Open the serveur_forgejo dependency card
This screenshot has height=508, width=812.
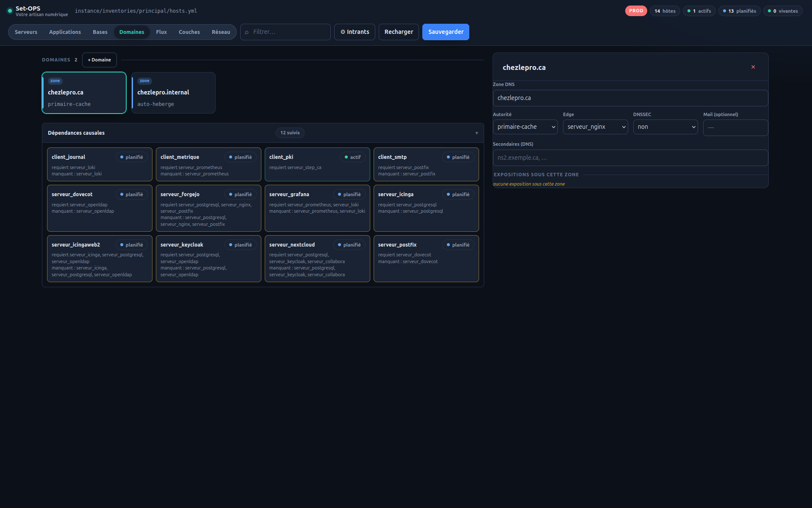coord(208,208)
